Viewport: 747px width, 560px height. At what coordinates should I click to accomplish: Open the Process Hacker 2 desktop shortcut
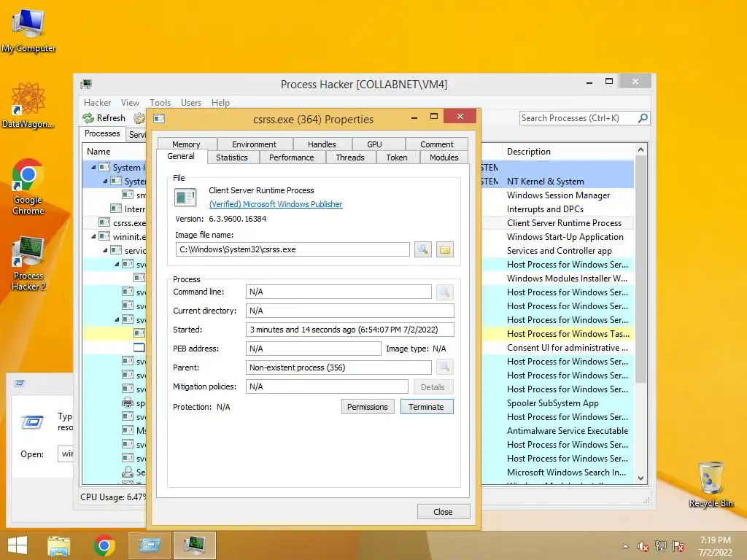[28, 262]
